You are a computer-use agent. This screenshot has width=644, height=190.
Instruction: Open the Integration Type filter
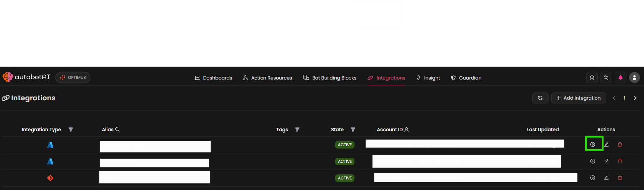click(x=71, y=129)
